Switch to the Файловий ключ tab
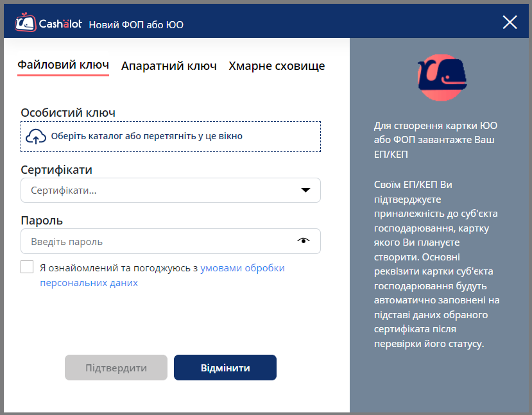The image size is (532, 415). tap(63, 65)
